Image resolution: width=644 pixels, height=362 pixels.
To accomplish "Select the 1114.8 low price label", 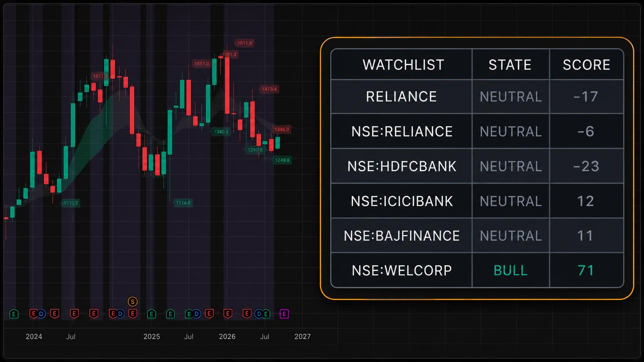I will (x=183, y=203).
